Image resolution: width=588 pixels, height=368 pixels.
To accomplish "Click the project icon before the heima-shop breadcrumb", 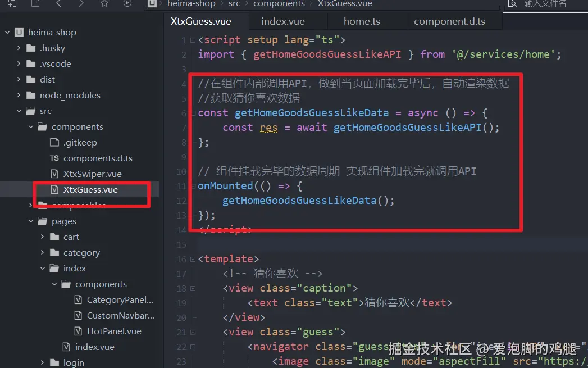I will (152, 3).
